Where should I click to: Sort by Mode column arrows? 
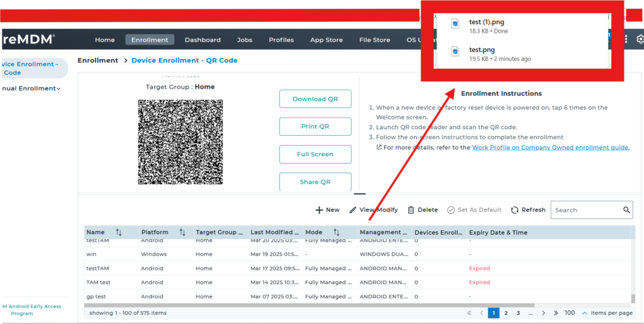pos(336,232)
